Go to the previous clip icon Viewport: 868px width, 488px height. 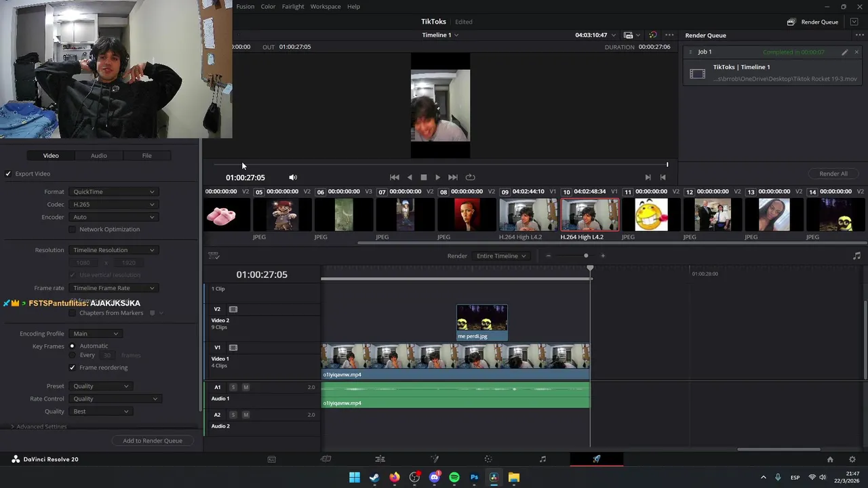(663, 177)
